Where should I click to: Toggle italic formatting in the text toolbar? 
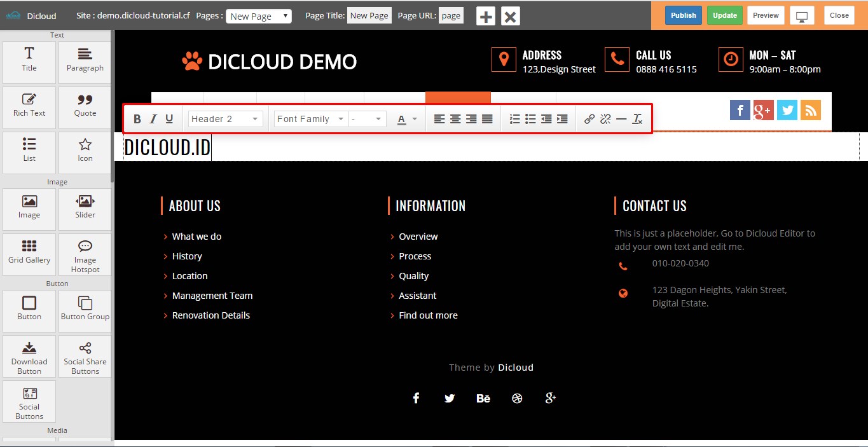point(153,119)
